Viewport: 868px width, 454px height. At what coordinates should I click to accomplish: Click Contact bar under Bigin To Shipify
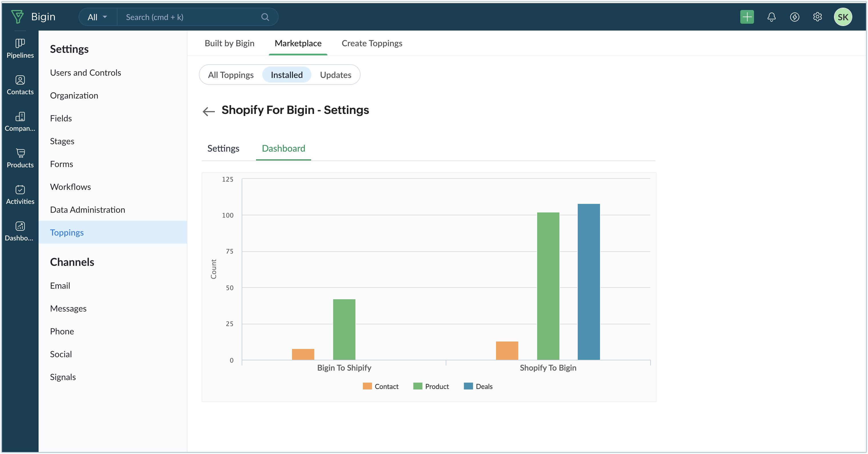tap(303, 354)
